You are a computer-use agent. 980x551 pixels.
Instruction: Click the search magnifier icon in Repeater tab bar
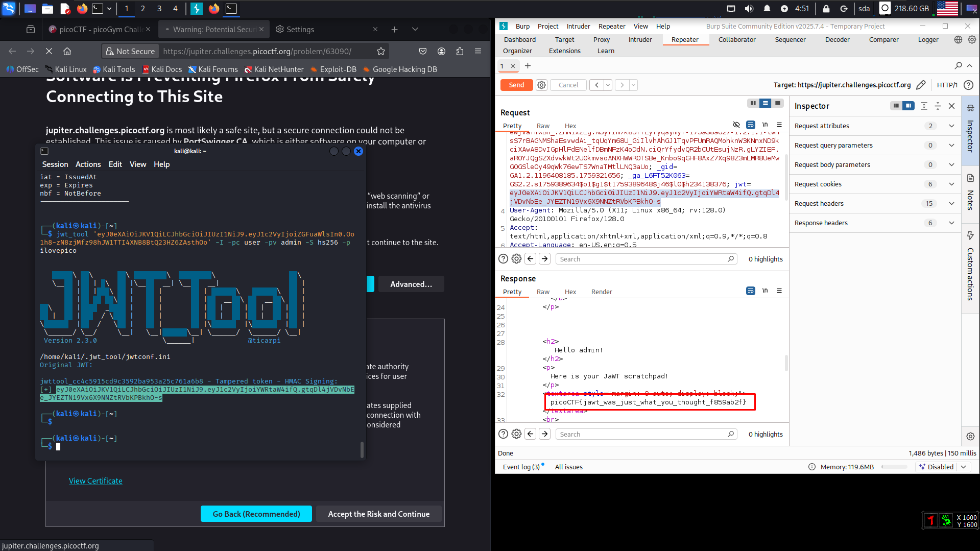coord(958,66)
